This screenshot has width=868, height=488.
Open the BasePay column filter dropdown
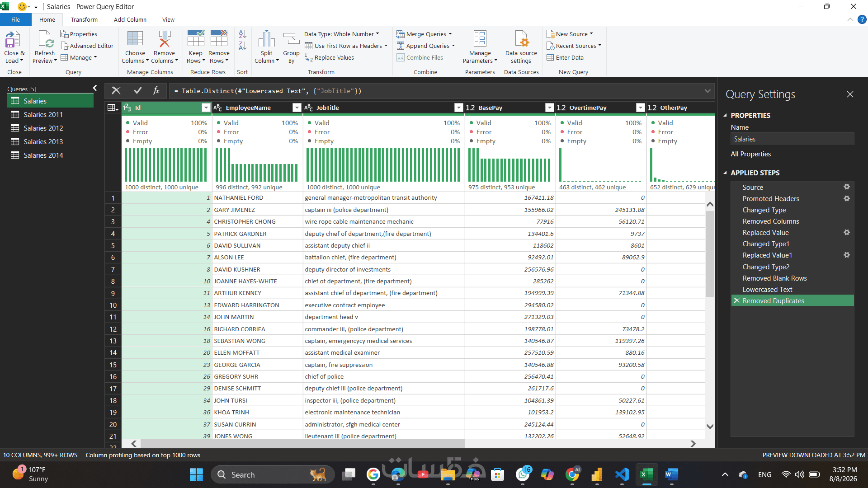tap(550, 108)
